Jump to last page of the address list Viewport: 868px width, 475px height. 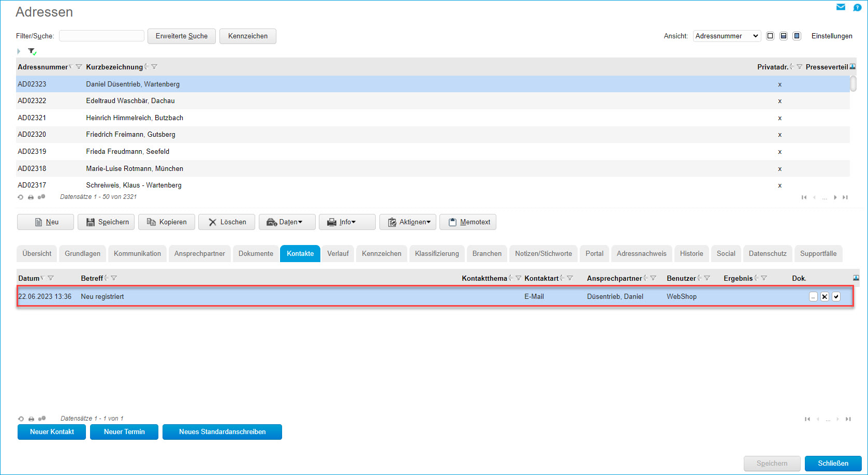click(x=845, y=197)
